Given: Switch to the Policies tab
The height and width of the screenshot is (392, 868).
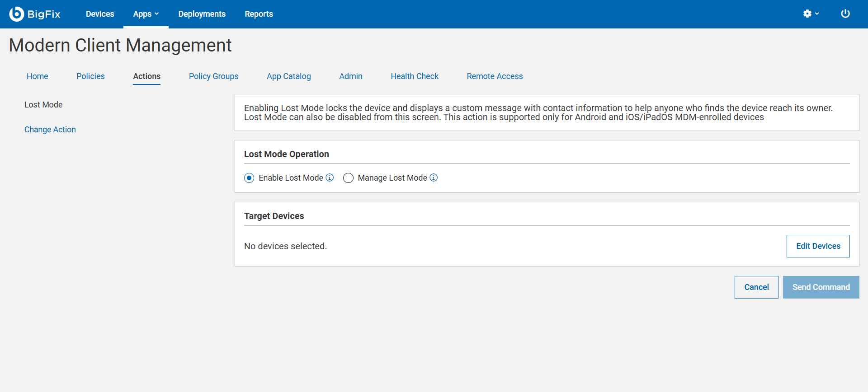Looking at the screenshot, I should 90,76.
